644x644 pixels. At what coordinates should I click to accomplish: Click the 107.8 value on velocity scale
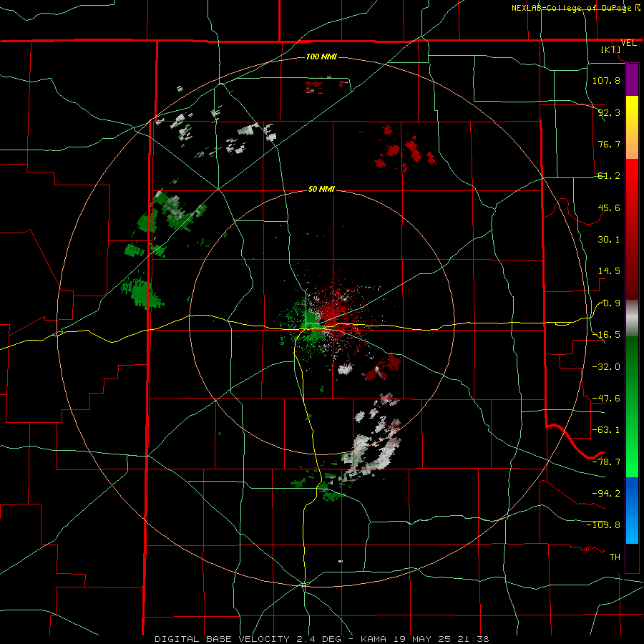606,80
